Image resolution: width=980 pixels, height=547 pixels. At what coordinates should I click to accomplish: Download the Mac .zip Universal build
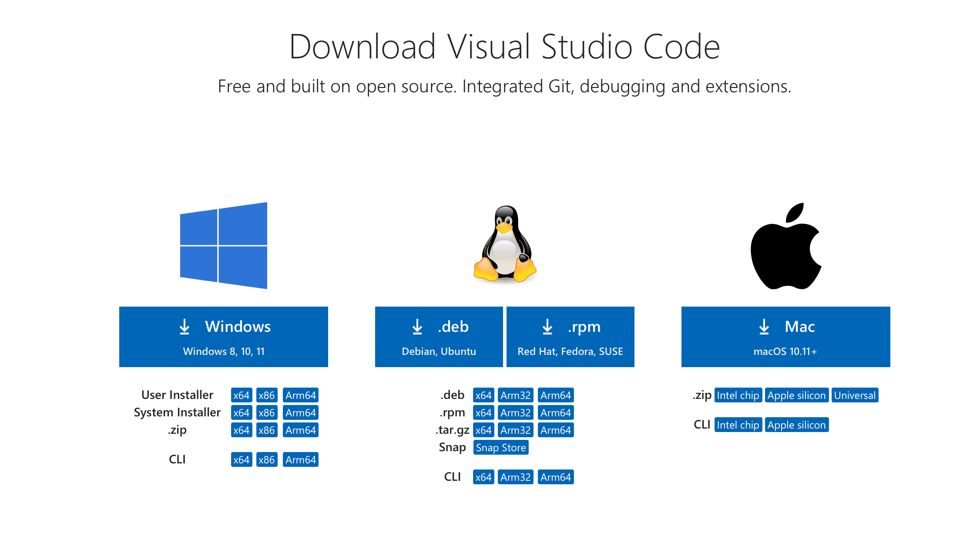(855, 395)
